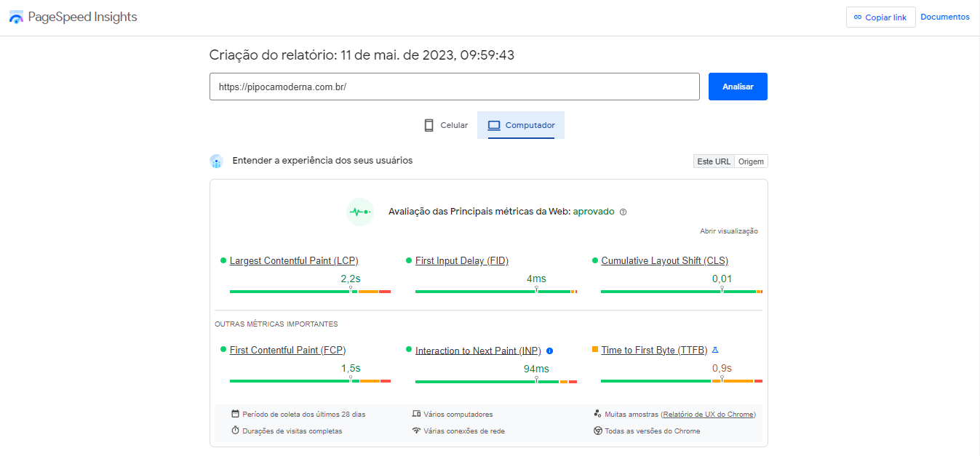Screen dimensions: 980x456
Task: Click the calendar icon for período de coleta
Action: tap(235, 414)
